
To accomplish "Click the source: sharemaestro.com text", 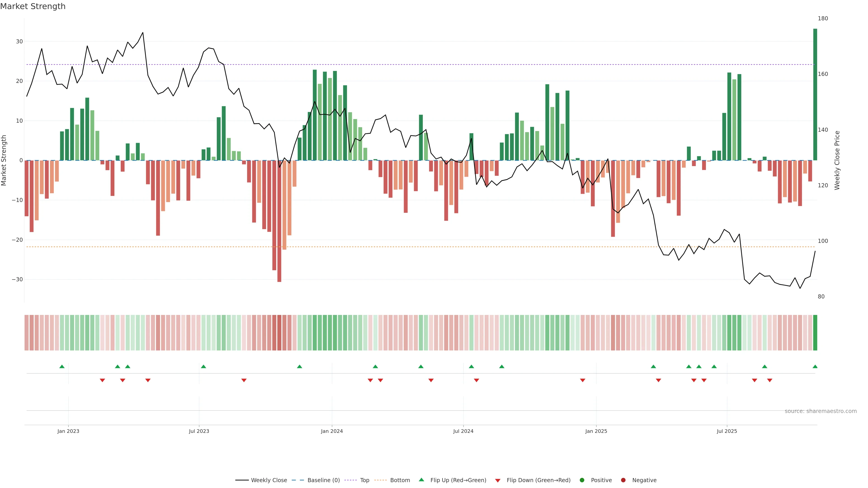I will click(x=821, y=411).
